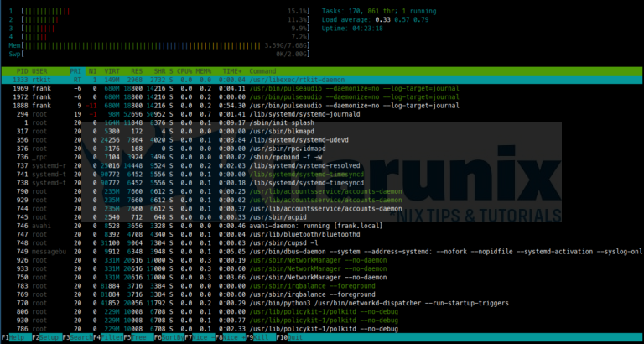This screenshot has height=344, width=644.
Task: Sort by the MEM% column header
Action: tap(204, 71)
